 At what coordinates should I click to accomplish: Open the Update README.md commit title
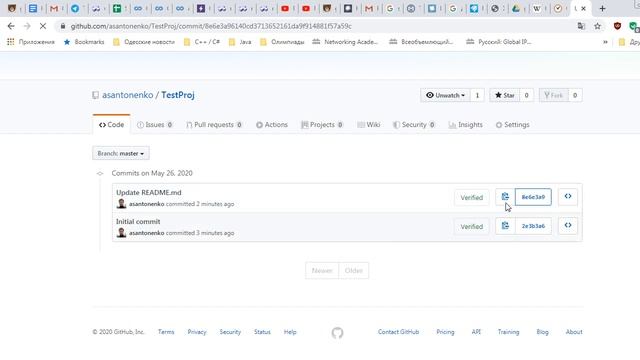click(149, 192)
